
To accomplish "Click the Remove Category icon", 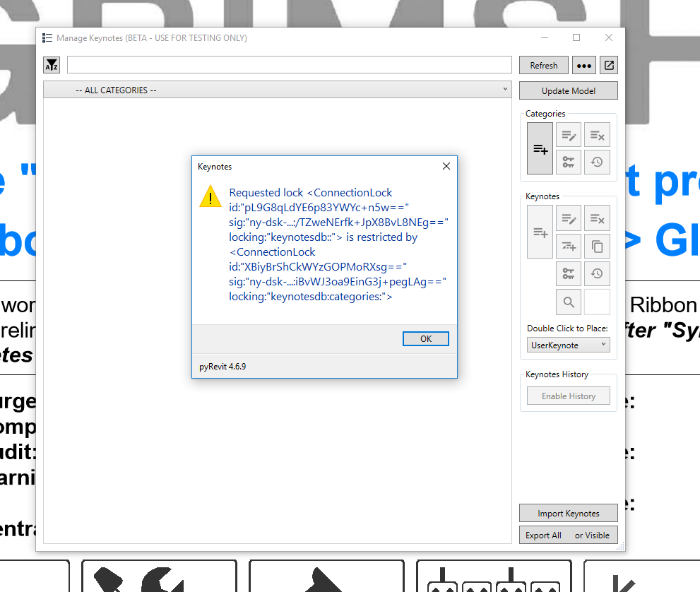I will (x=597, y=134).
